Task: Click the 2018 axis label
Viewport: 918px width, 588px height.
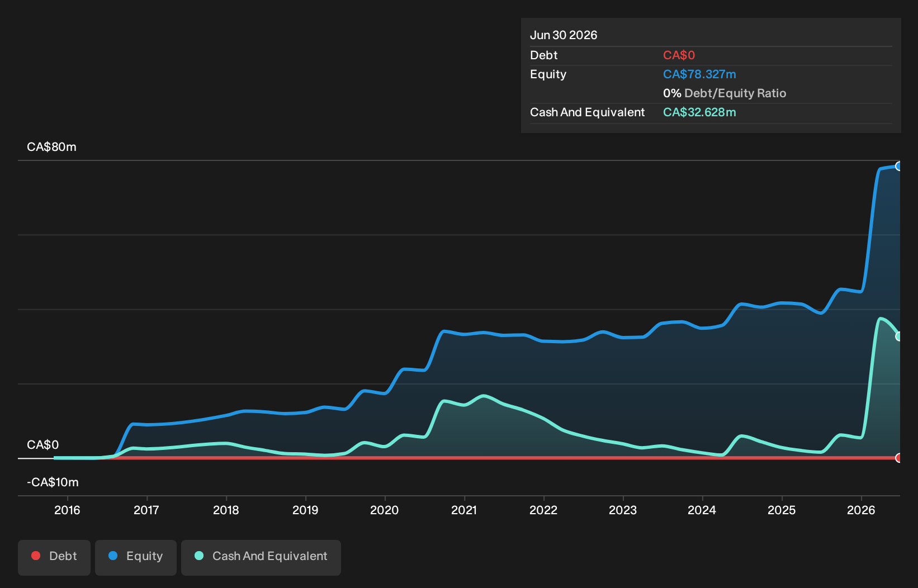Action: point(226,510)
